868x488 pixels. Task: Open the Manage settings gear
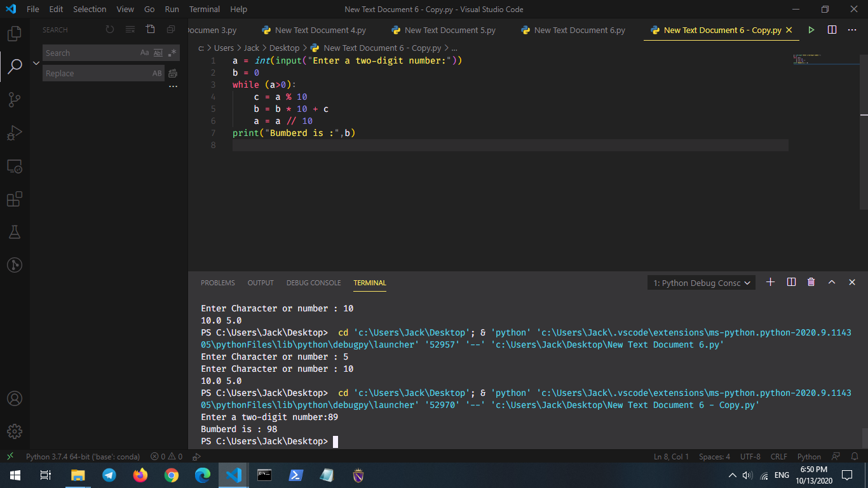coord(14,431)
